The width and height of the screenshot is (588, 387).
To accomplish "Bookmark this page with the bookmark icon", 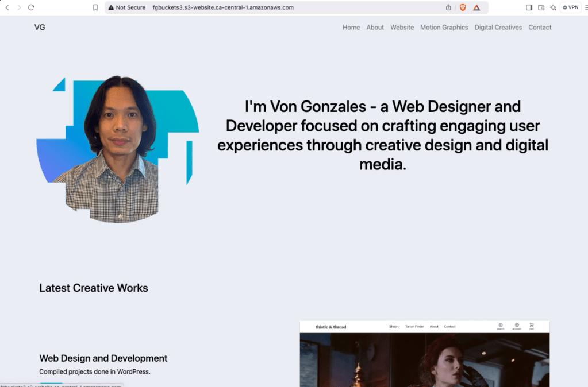I will click(95, 7).
